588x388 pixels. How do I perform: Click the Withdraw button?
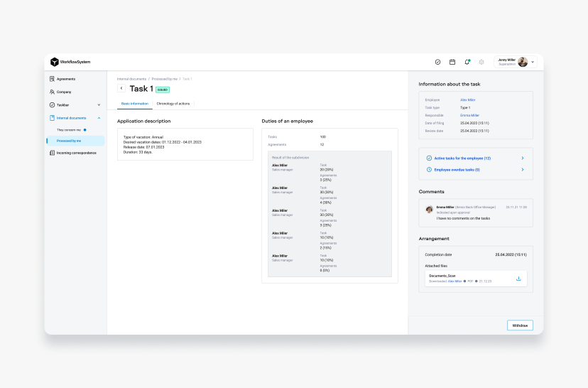coord(520,325)
